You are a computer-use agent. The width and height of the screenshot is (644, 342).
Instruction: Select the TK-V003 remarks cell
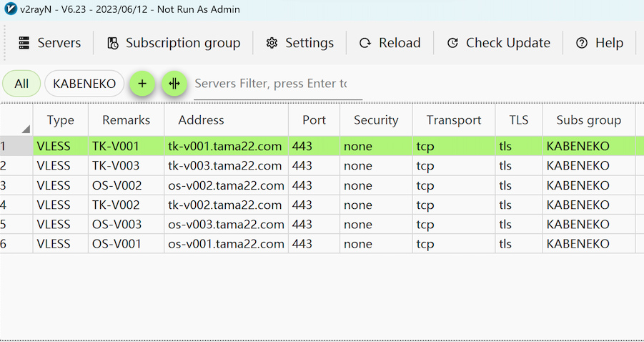click(x=126, y=166)
